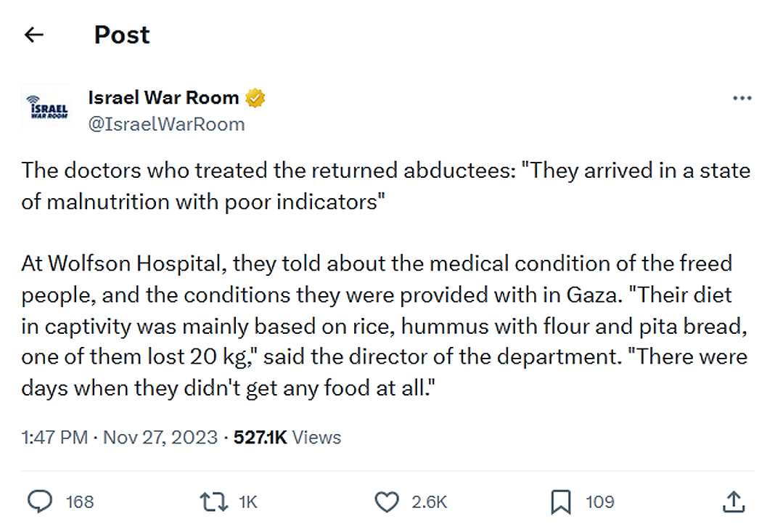Click the 168 replies count
Viewport: 775px width, 532px height.
point(80,502)
